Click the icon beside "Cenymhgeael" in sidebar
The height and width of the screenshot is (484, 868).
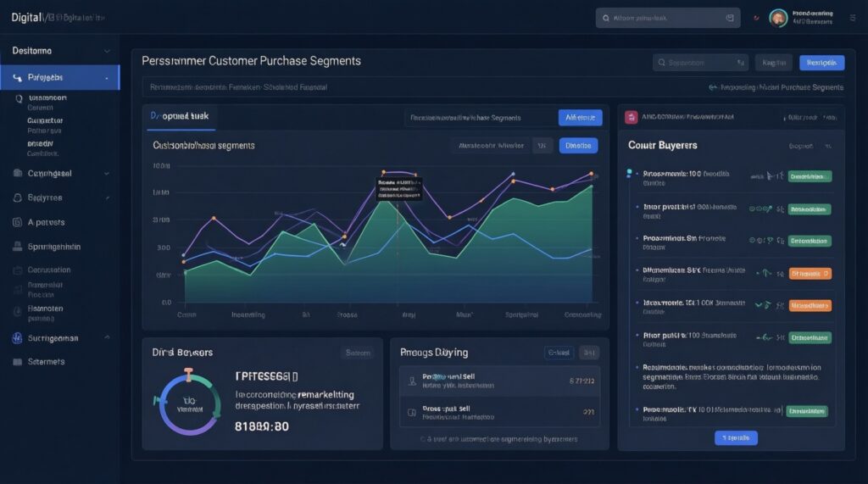pyautogui.click(x=17, y=173)
